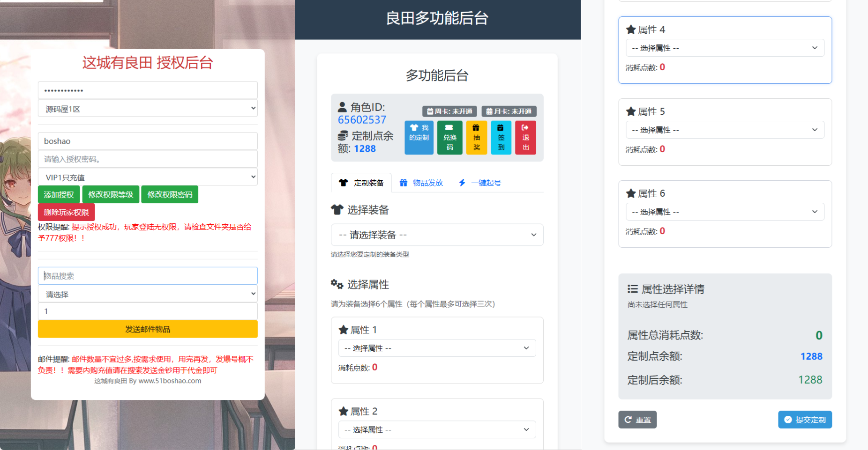868x450 pixels.
Task: Focus the 物品搜索 search field
Action: (148, 276)
